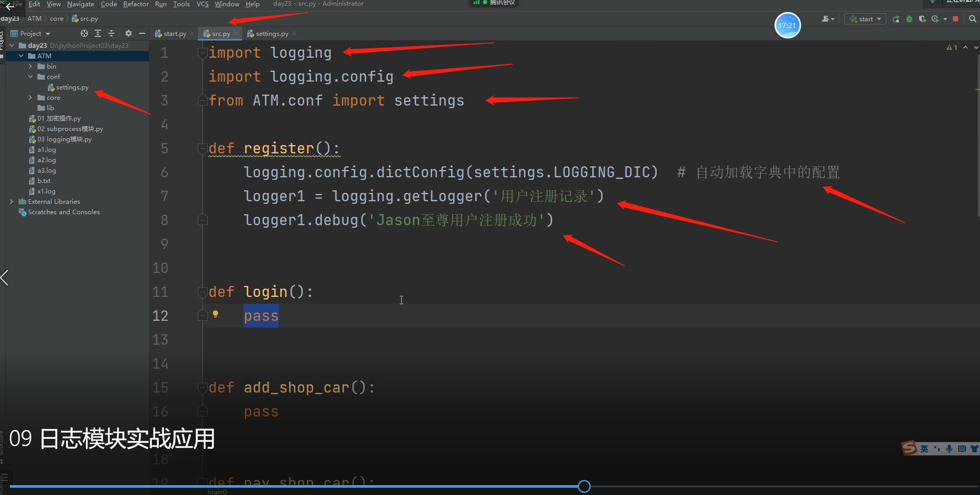Click the src.py breadcrumb in navigation bar
This screenshot has width=980, height=495.
click(85, 19)
